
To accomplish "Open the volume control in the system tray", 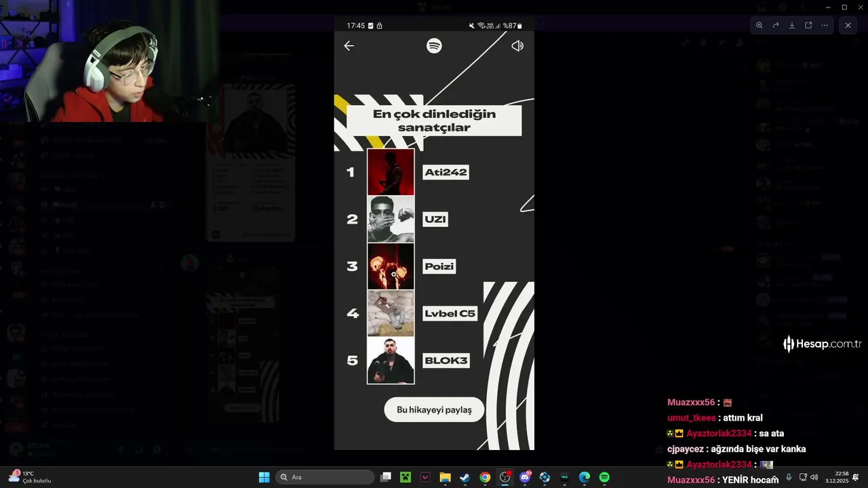I will tap(814, 477).
